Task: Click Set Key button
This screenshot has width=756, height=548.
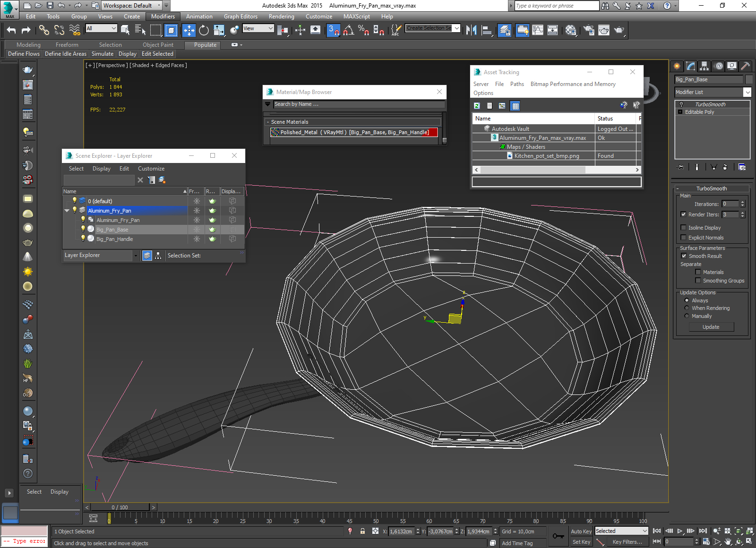Action: point(581,542)
